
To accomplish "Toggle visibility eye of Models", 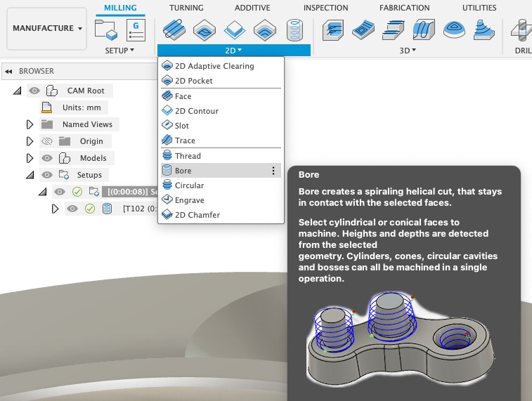I will [x=47, y=158].
